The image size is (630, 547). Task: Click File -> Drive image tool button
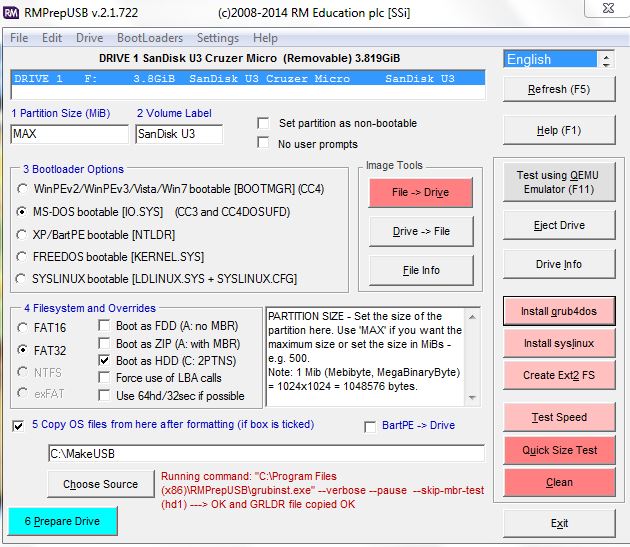pyautogui.click(x=421, y=193)
